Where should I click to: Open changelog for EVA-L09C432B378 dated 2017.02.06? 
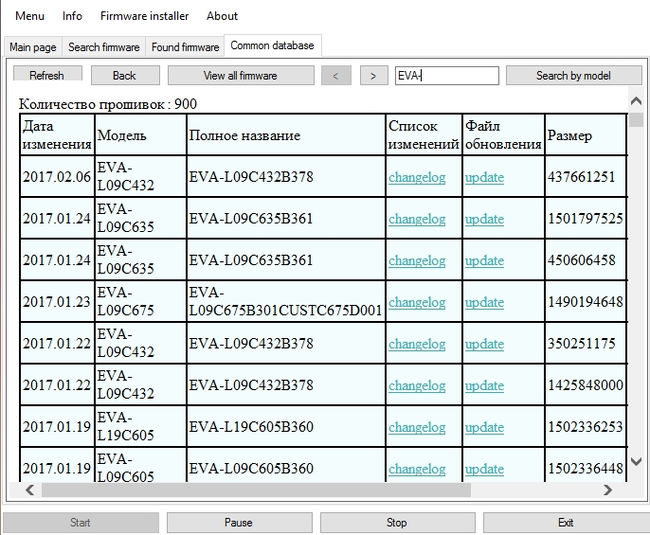tap(417, 177)
